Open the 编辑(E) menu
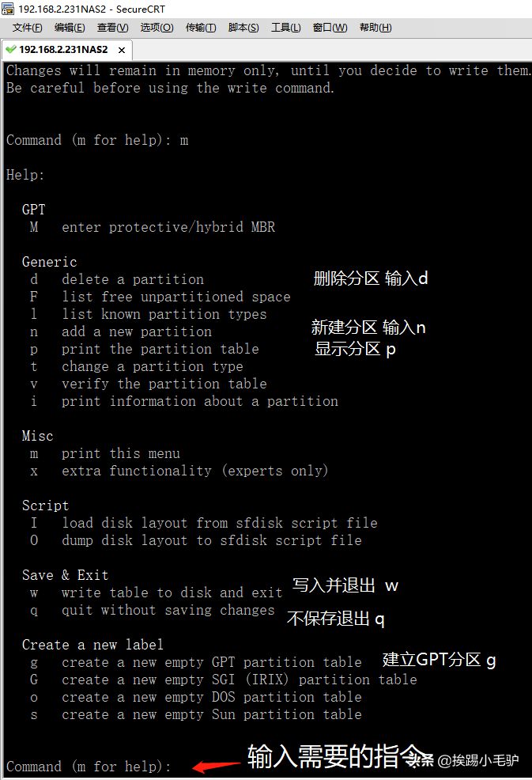 pyautogui.click(x=70, y=28)
